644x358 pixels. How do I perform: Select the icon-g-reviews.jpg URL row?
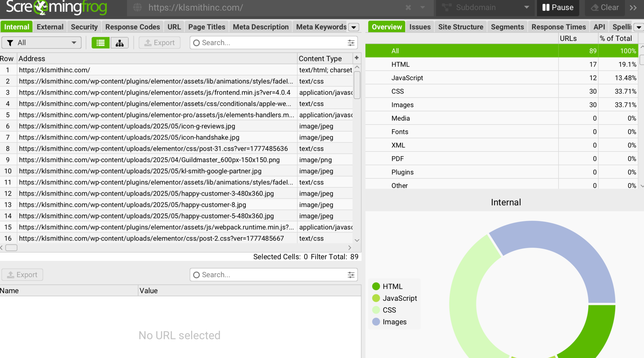[x=176, y=126]
